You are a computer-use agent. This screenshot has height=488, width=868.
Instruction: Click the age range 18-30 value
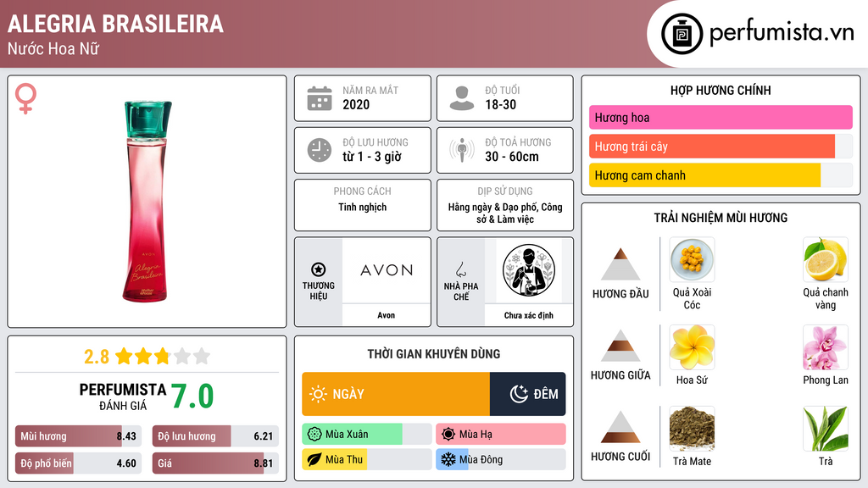click(500, 104)
